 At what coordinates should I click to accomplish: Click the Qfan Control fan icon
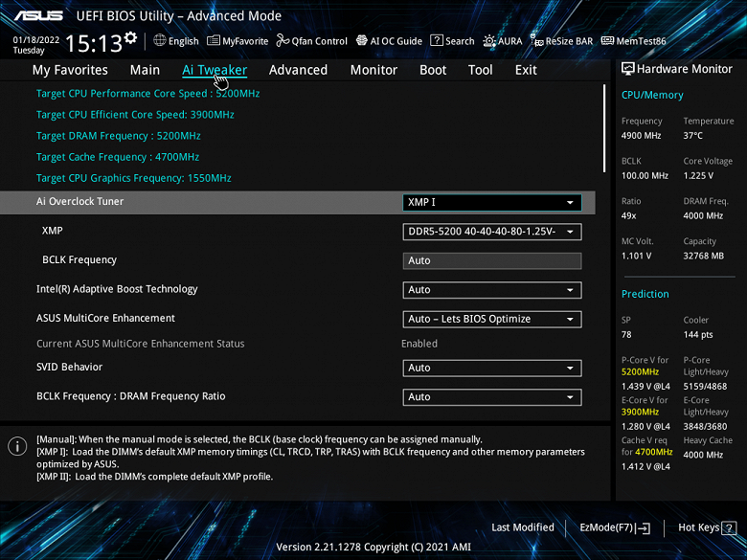[x=283, y=41]
